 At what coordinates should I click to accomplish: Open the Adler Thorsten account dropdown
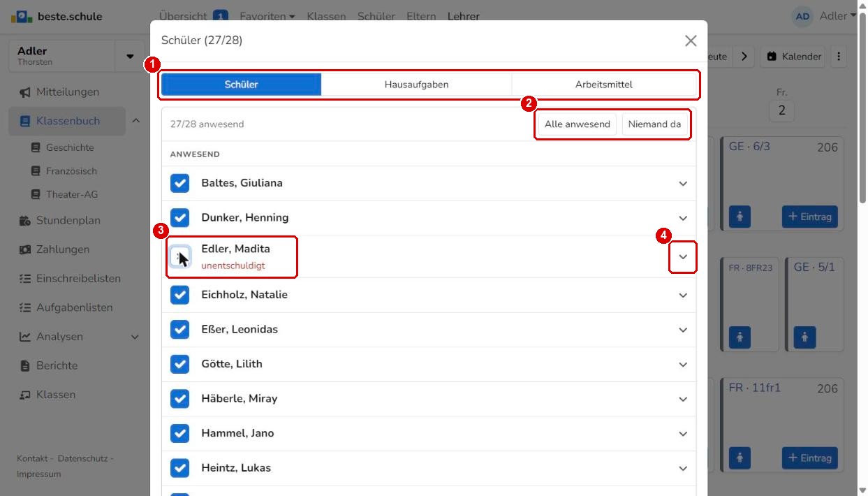(130, 56)
